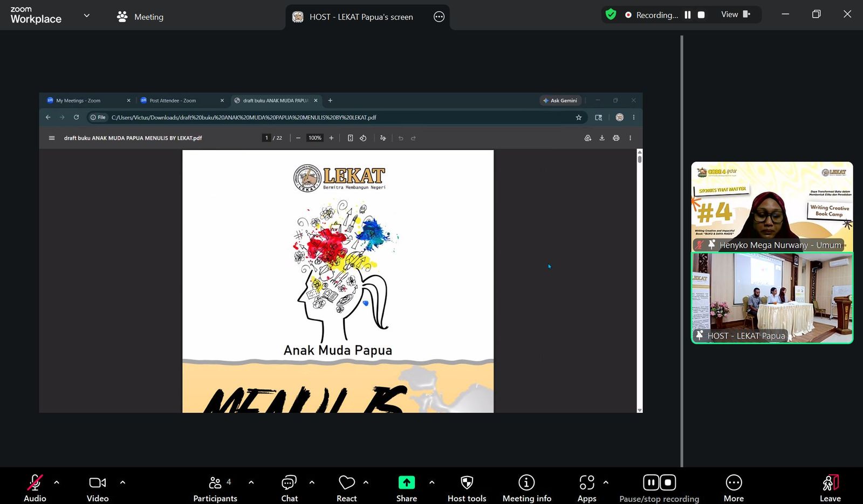The width and height of the screenshot is (863, 504).
Task: Close the Post Attendee browser tab
Action: coord(222,100)
